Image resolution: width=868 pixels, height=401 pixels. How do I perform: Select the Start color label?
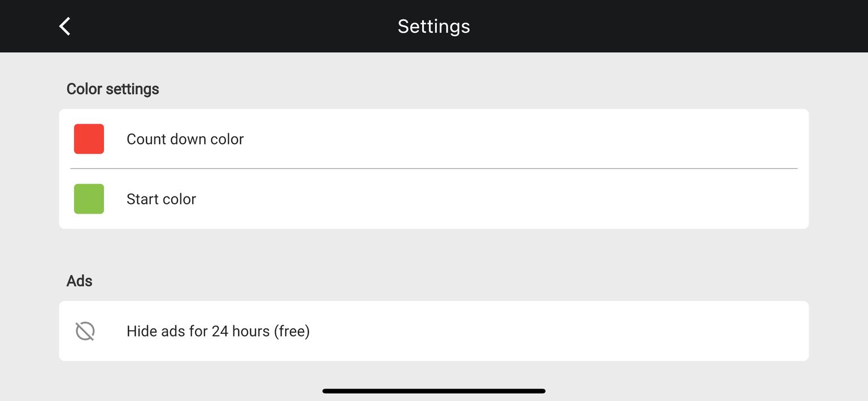click(x=161, y=199)
